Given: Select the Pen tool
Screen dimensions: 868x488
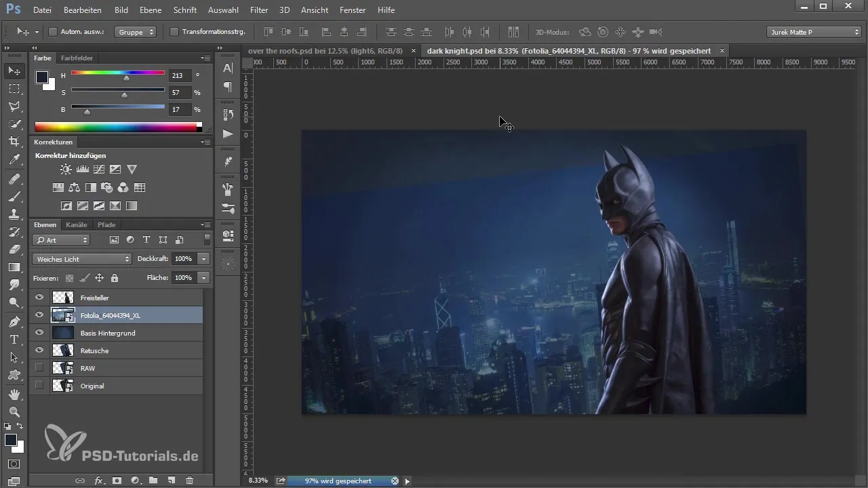Looking at the screenshot, I should pyautogui.click(x=14, y=321).
